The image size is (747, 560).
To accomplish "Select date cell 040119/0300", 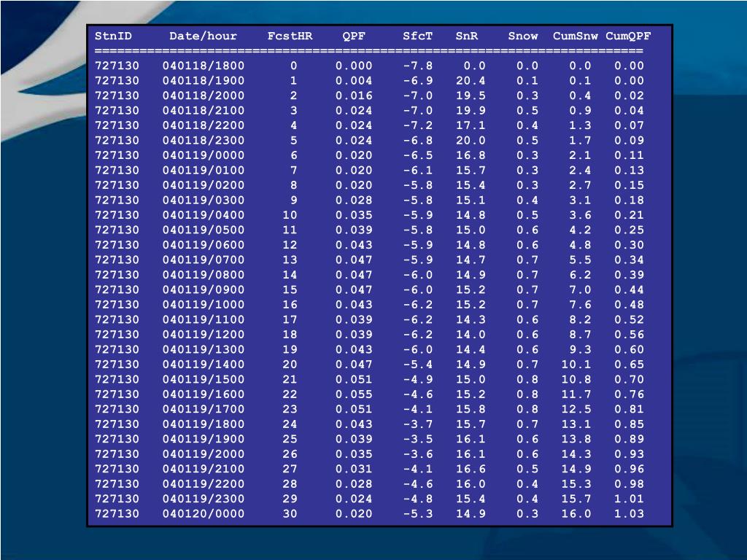I will point(204,200).
